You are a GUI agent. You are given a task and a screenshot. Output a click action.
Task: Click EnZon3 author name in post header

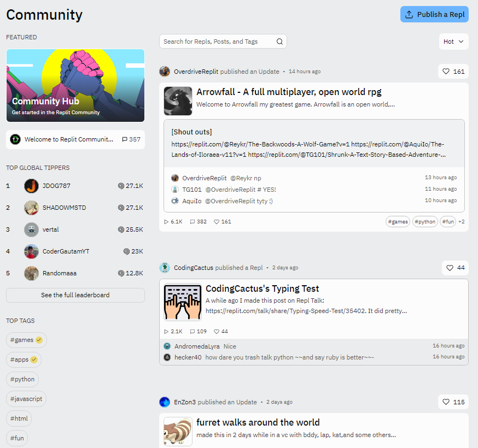click(185, 402)
